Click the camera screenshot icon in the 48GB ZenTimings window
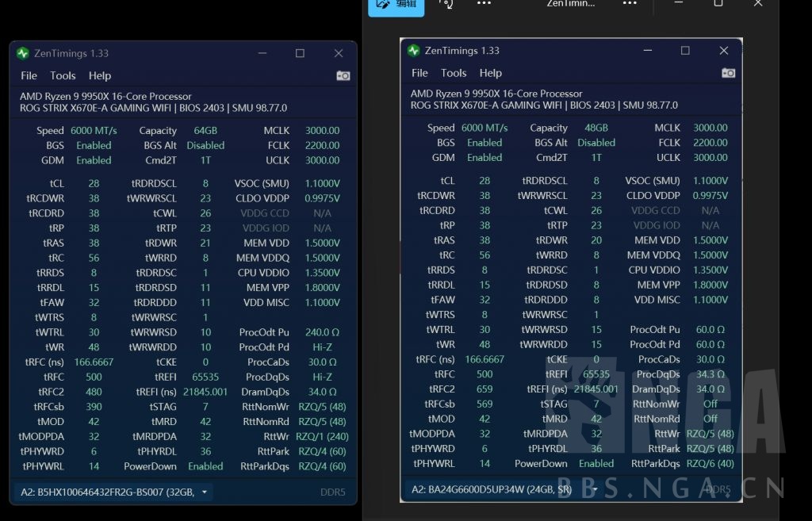Viewport: 812px width, 521px height. [x=728, y=73]
